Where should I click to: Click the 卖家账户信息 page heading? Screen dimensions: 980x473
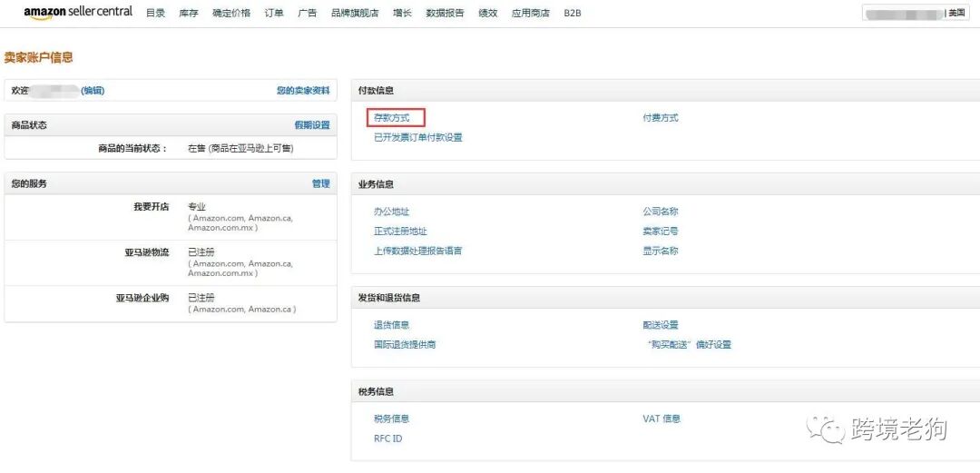point(39,57)
